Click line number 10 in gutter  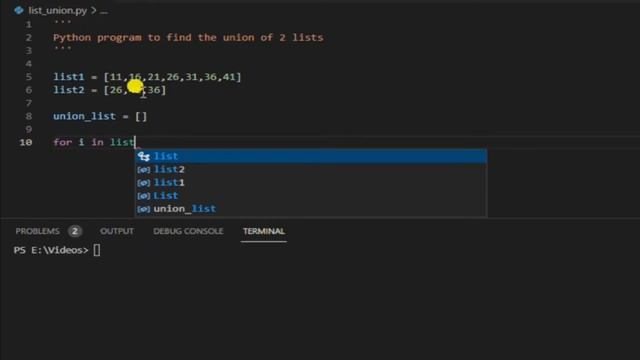coord(26,142)
